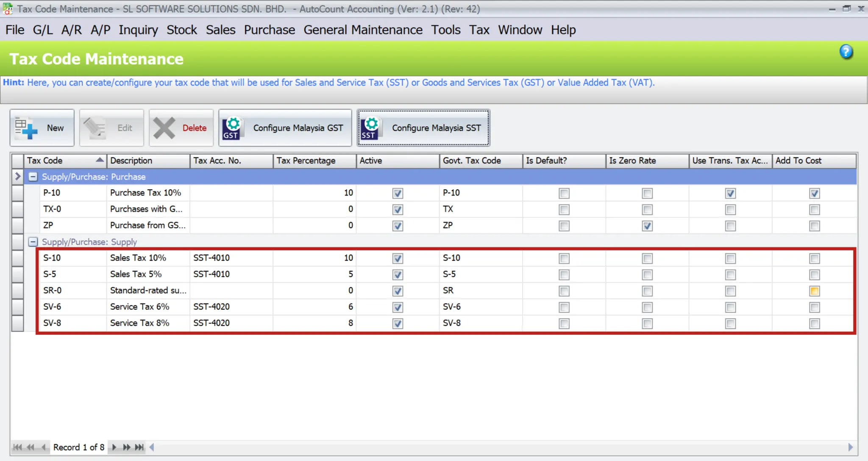
Task: Collapse the Supply/Purchase: Purchase group
Action: click(33, 177)
